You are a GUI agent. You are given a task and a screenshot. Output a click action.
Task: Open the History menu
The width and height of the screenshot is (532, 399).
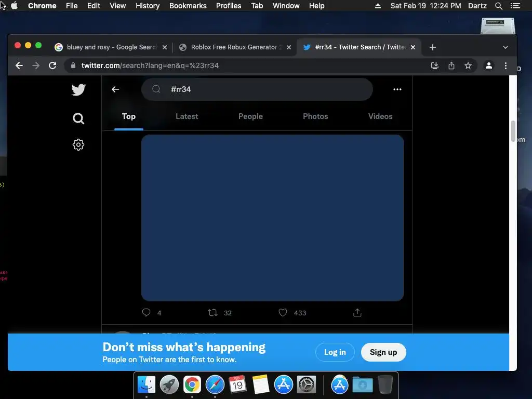click(x=148, y=6)
